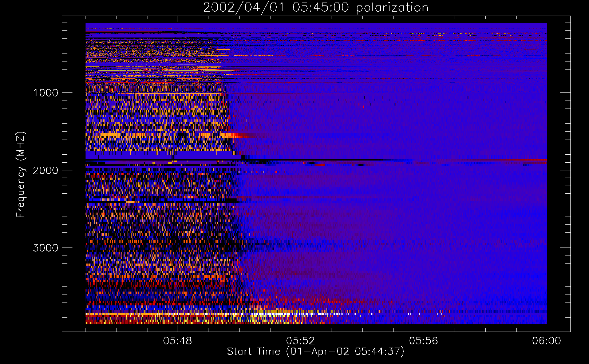Image resolution: width=589 pixels, height=364 pixels.
Task: Click the 3000 frequency tick label
Action: [x=46, y=248]
